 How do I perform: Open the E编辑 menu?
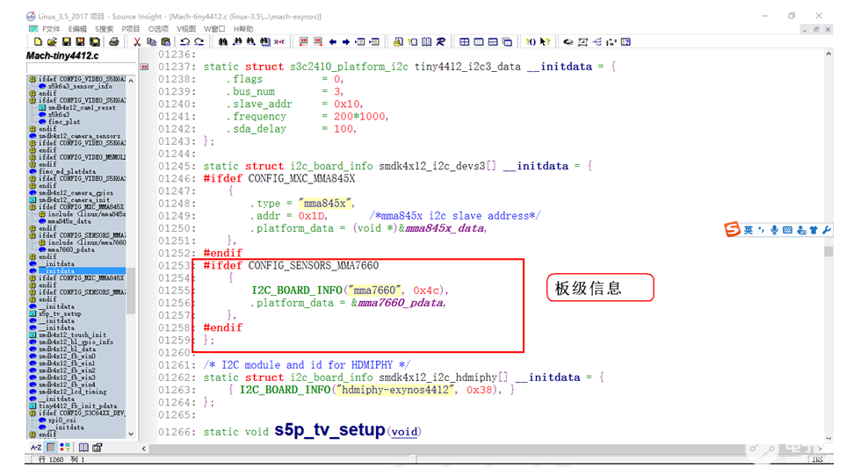point(77,29)
